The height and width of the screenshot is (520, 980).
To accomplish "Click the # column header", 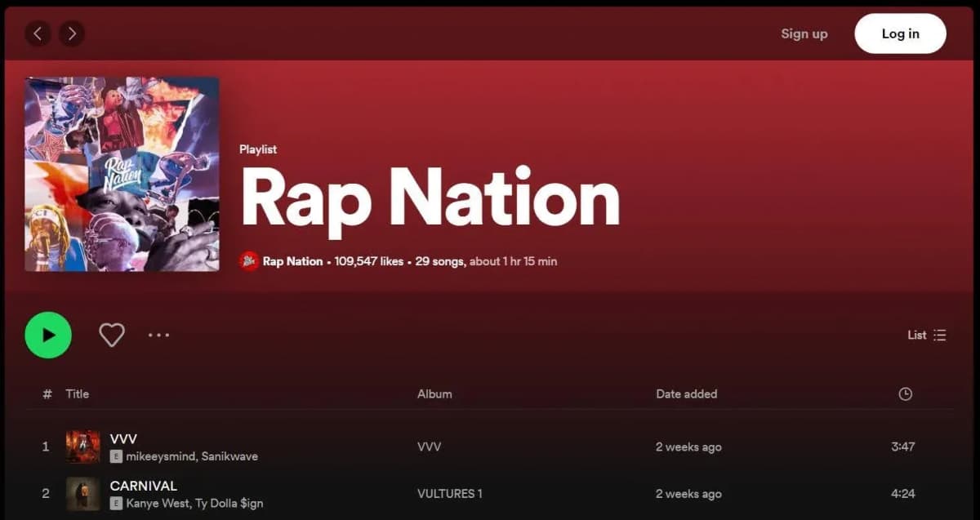I will click(47, 393).
